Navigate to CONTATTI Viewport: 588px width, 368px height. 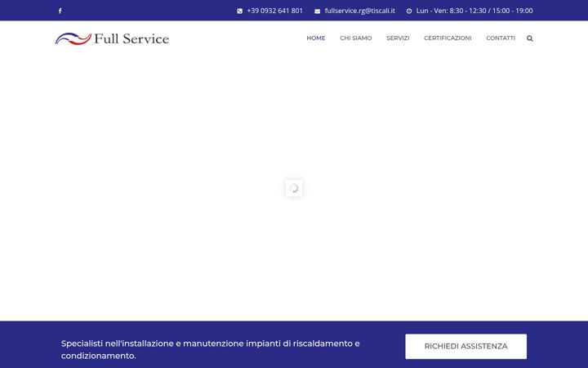click(501, 38)
